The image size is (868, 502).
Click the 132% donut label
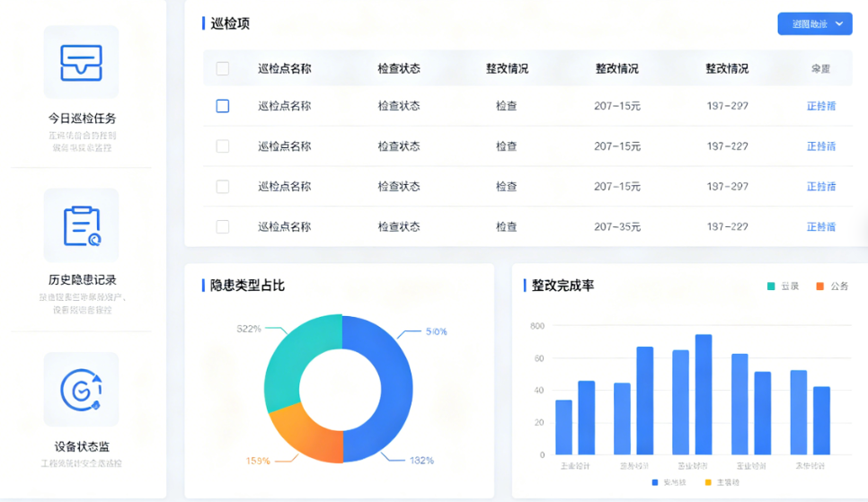coord(421,461)
